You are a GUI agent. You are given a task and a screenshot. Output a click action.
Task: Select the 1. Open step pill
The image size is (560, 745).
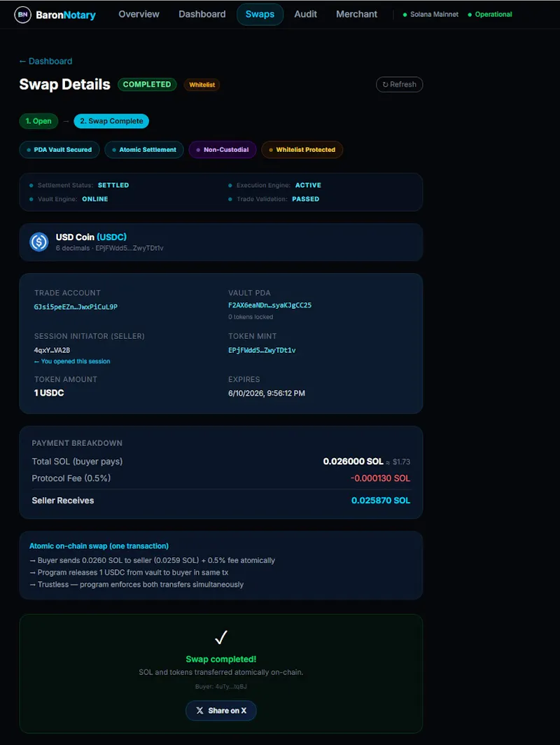(38, 121)
